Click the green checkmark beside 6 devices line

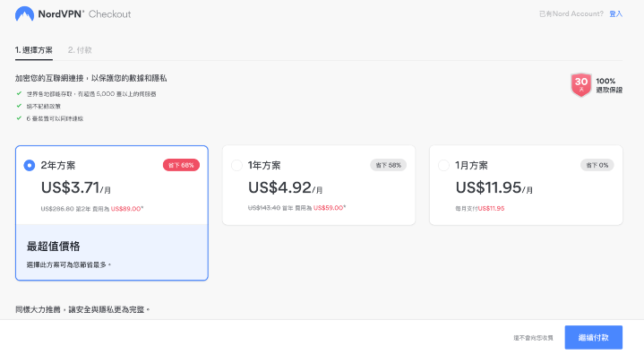(19, 118)
